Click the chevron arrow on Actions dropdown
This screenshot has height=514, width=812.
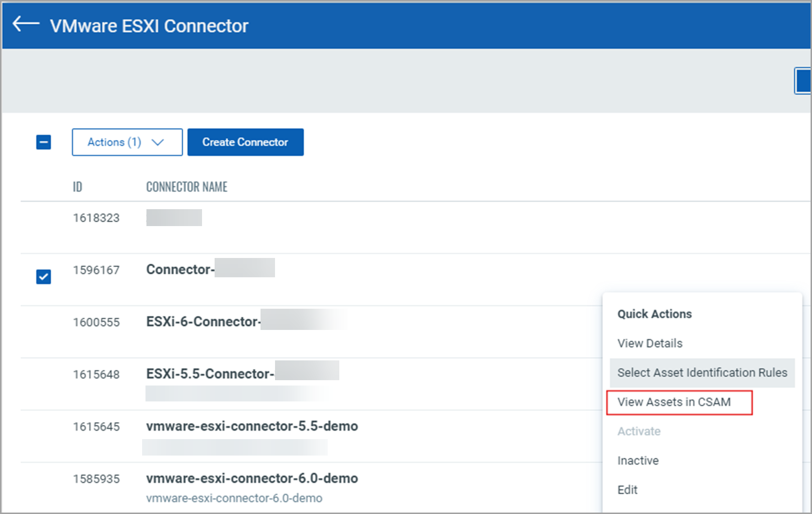coord(158,142)
